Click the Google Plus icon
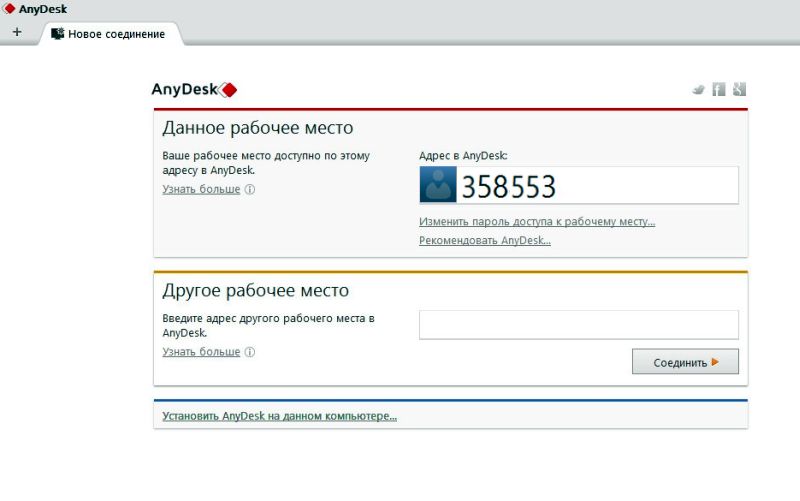The width and height of the screenshot is (800, 501). pyautogui.click(x=739, y=89)
